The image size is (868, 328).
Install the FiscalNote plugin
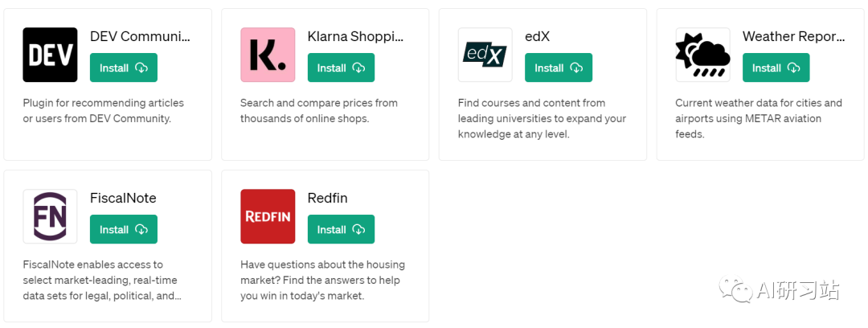[x=124, y=229]
